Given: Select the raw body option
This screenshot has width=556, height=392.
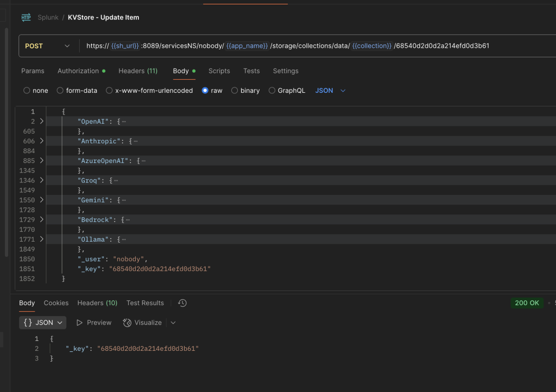Looking at the screenshot, I should pos(205,91).
